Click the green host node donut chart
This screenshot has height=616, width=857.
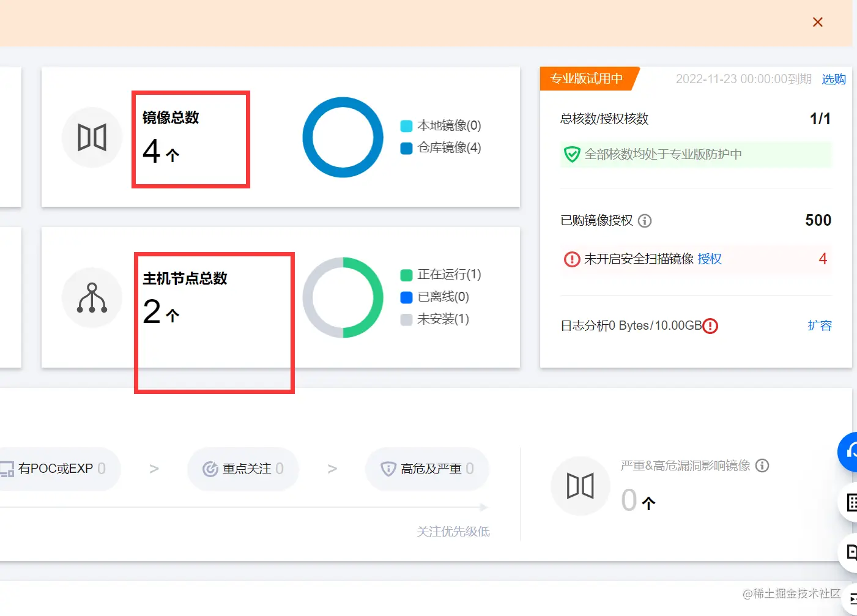click(343, 297)
